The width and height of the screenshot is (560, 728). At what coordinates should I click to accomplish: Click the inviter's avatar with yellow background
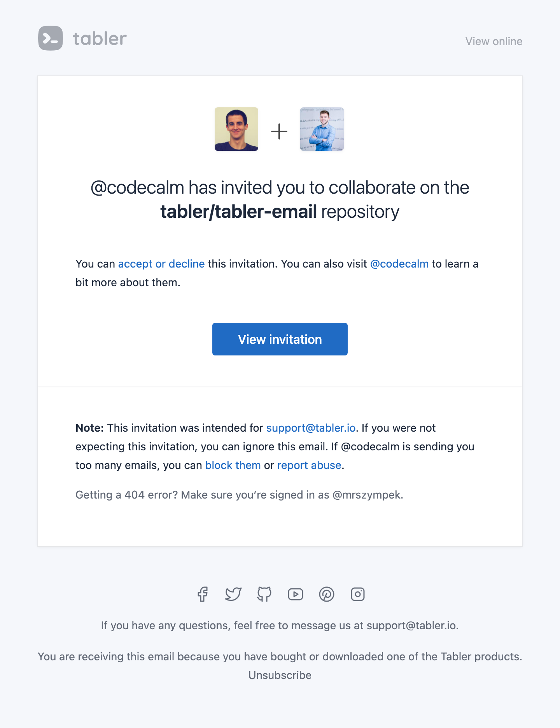click(236, 129)
